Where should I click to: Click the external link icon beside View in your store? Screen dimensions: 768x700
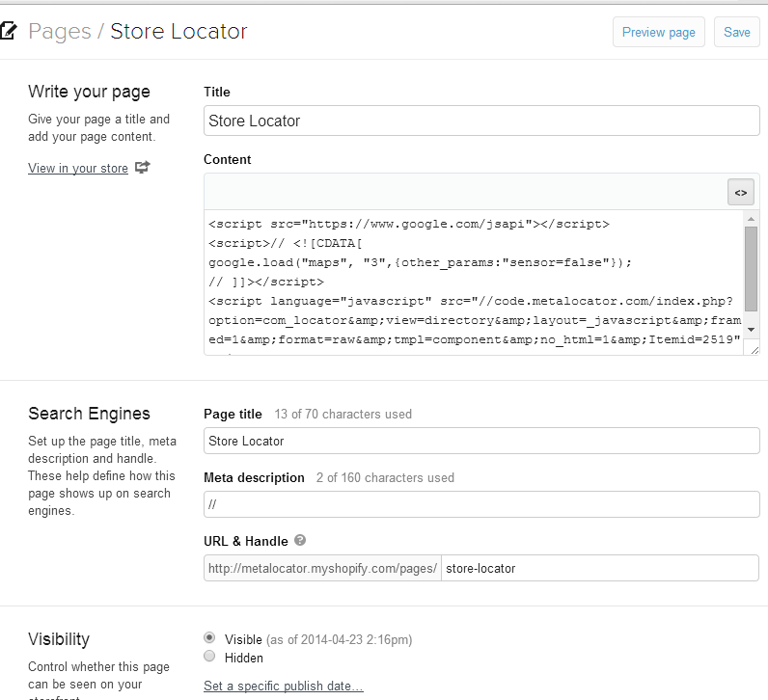142,168
